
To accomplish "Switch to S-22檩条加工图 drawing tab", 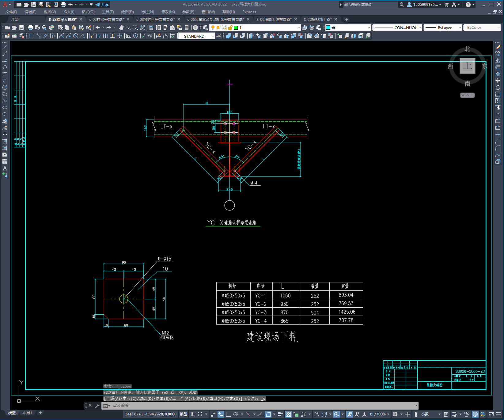I will pyautogui.click(x=318, y=19).
